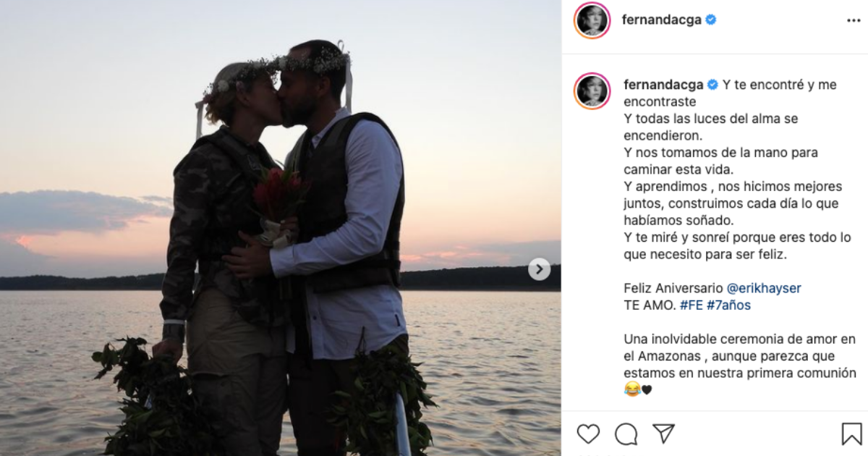
Task: Like the post with the heart icon
Action: [x=589, y=434]
